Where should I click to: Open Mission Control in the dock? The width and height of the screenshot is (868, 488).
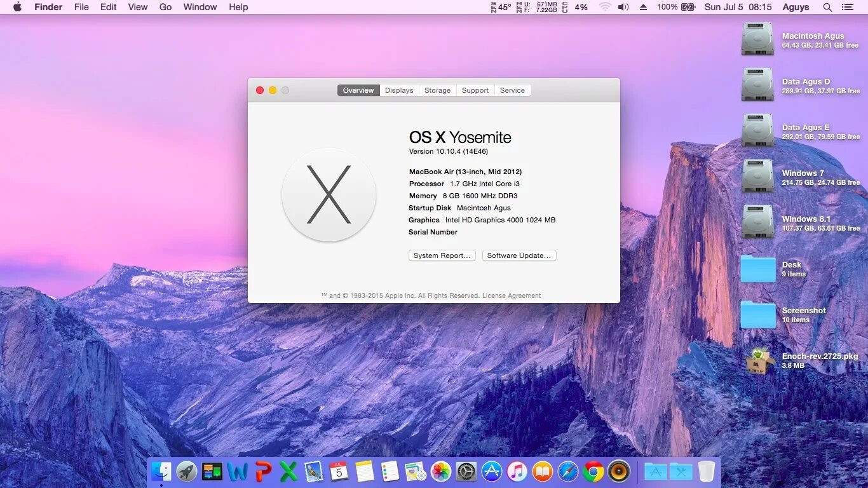tap(212, 471)
